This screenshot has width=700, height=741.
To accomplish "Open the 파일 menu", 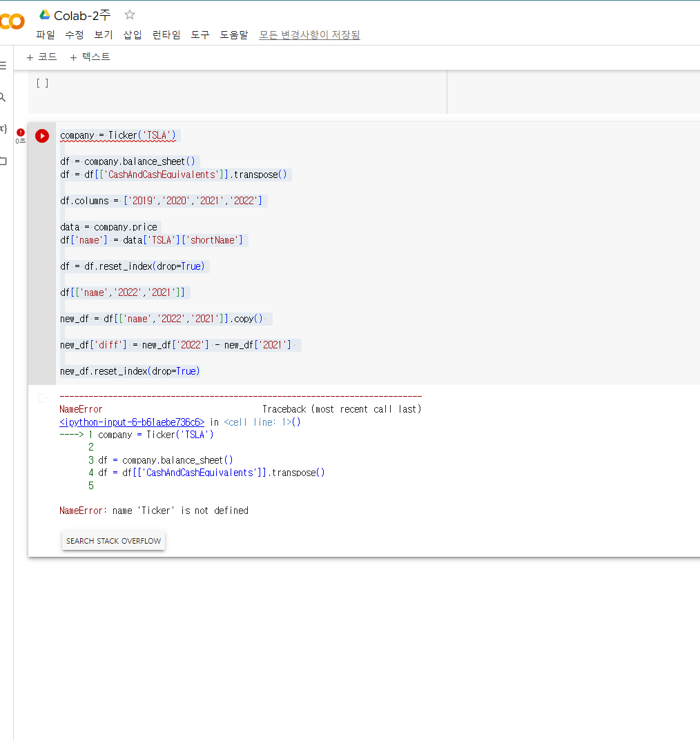I will tap(46, 34).
